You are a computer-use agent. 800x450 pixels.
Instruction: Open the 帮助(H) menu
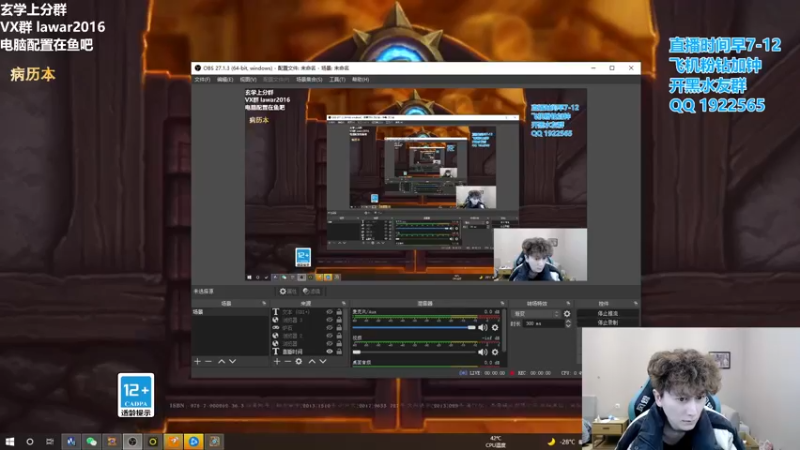point(360,80)
